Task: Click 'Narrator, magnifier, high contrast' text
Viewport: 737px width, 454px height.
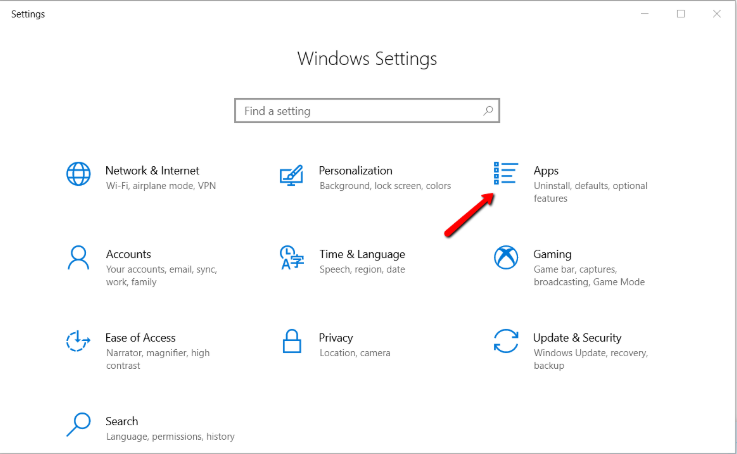Action: coord(157,359)
